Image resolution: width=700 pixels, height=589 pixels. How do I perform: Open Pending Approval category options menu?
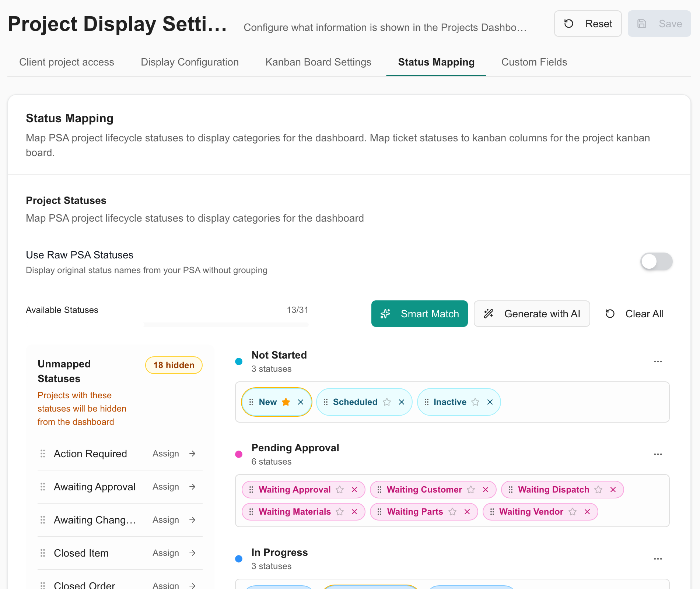click(x=658, y=454)
